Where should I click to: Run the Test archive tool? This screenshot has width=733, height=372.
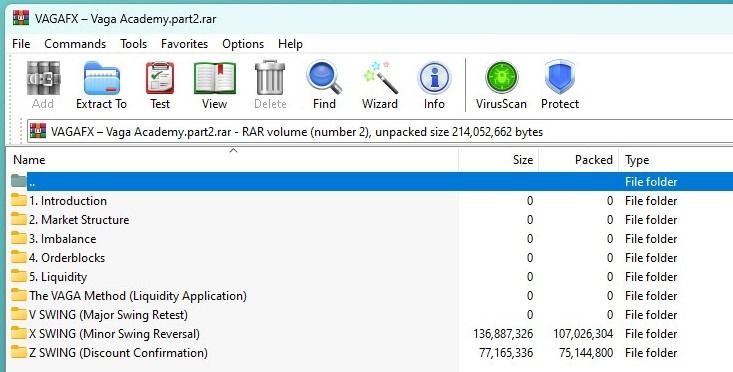pos(160,78)
